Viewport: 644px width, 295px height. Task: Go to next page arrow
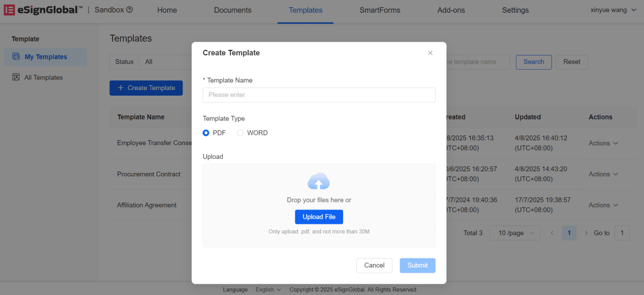click(x=586, y=233)
